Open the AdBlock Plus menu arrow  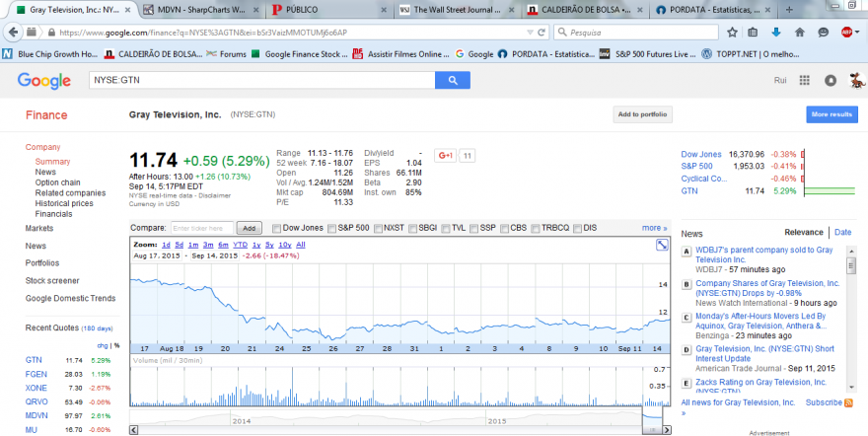(x=857, y=33)
